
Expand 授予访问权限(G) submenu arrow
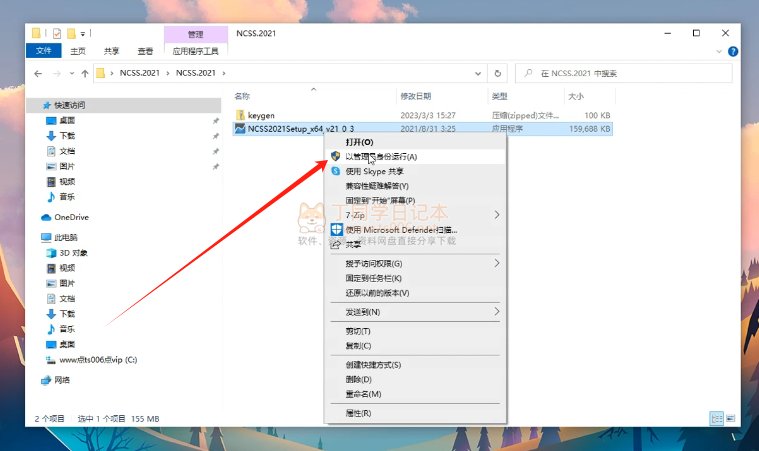(x=497, y=263)
